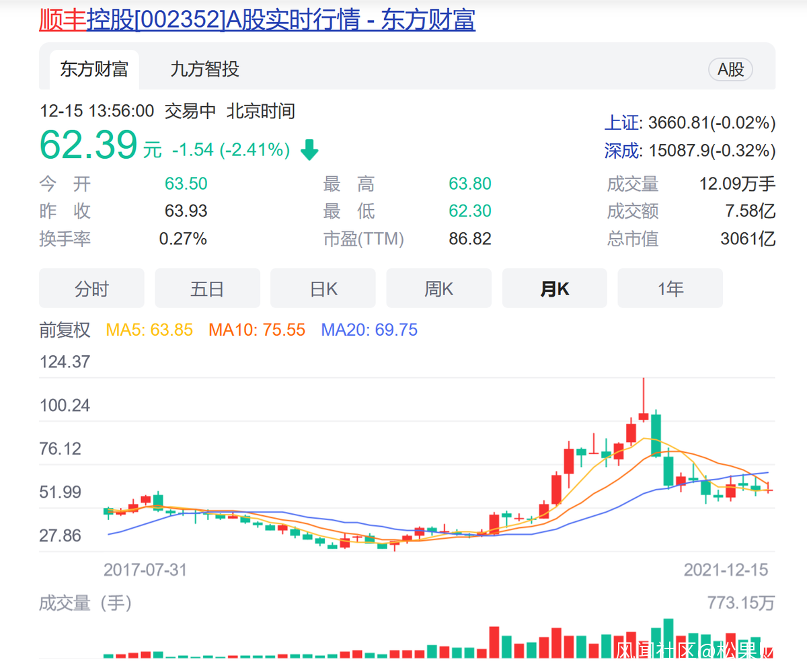Click the 773.15万 volume maximum label
Image resolution: width=807 pixels, height=672 pixels.
pos(741,603)
